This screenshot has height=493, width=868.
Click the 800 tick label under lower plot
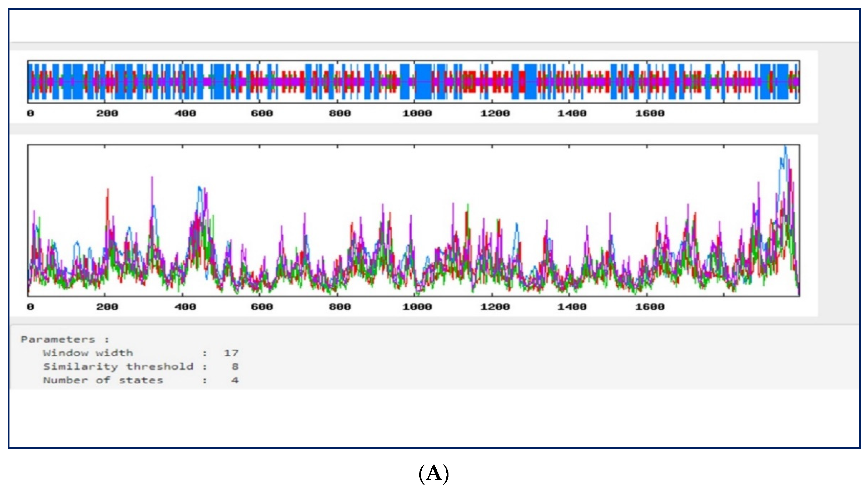coord(340,307)
